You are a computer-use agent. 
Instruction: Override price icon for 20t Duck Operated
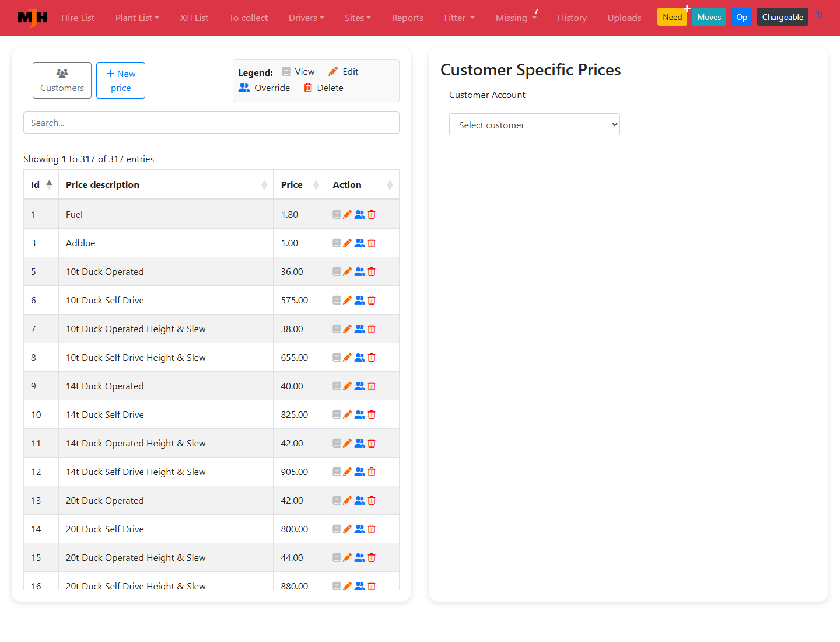pos(360,500)
